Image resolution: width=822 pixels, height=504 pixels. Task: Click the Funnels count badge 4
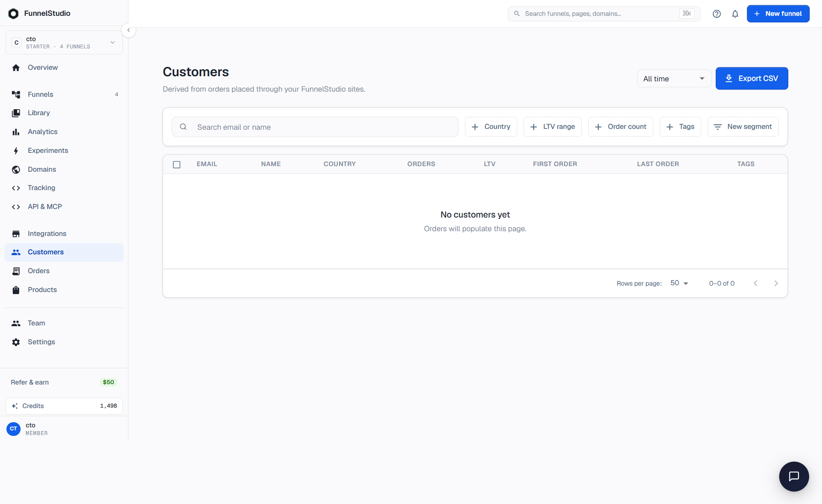pos(116,95)
